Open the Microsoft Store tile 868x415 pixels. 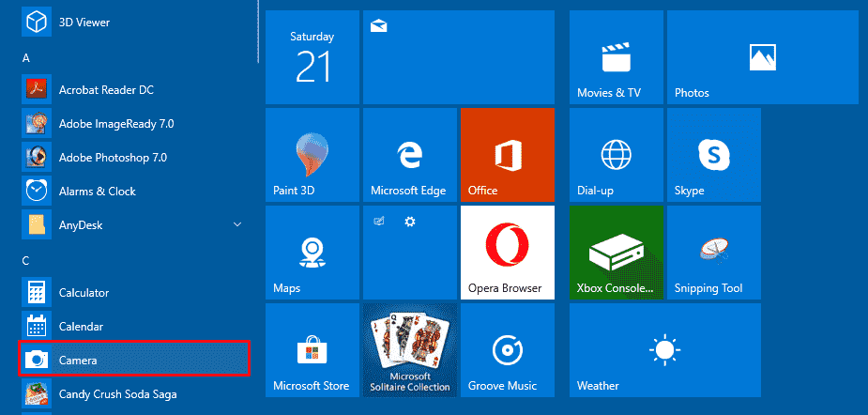tap(312, 349)
